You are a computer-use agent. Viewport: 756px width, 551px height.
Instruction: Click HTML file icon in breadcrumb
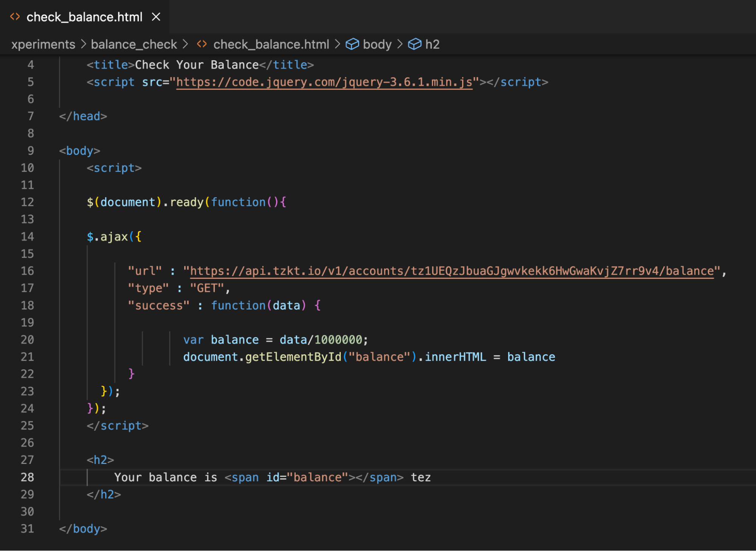(202, 44)
